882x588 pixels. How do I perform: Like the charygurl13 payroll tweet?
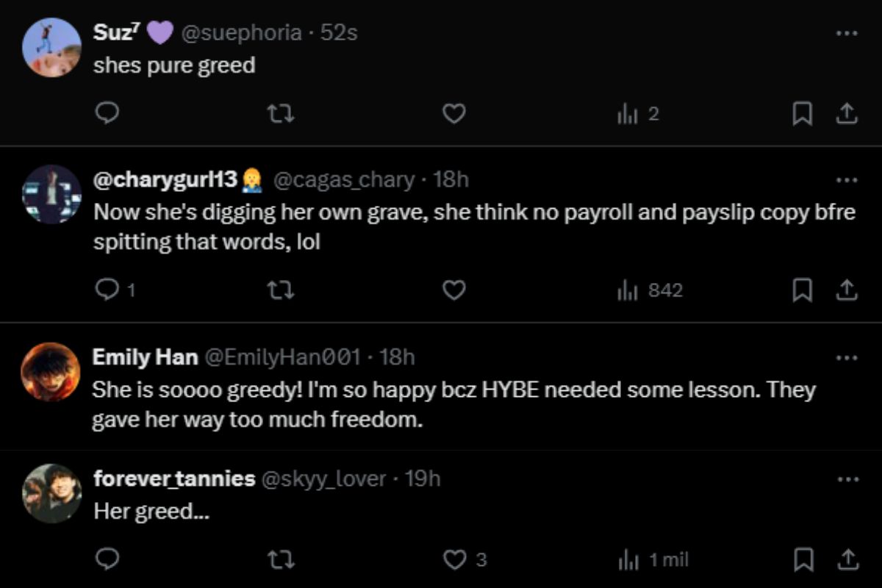tap(454, 290)
